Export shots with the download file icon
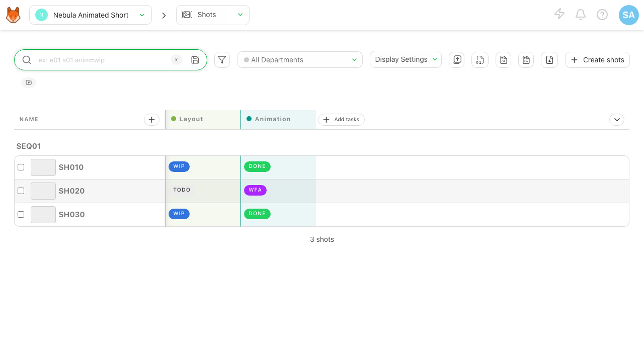The image size is (644, 362). (x=549, y=60)
